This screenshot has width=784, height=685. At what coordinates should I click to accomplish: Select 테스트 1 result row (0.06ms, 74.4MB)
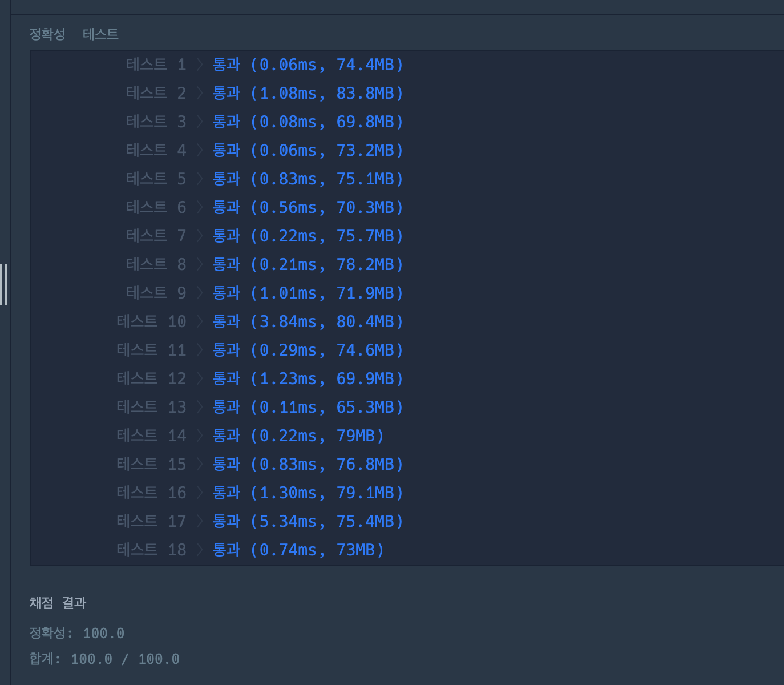[x=308, y=65]
